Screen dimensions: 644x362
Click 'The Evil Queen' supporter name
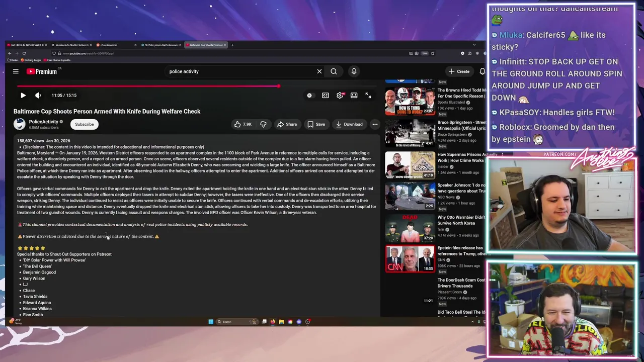(37, 266)
